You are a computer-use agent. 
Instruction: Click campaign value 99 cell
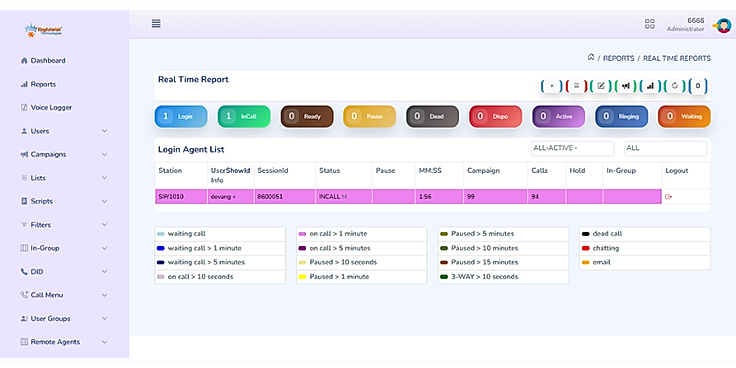tap(496, 197)
